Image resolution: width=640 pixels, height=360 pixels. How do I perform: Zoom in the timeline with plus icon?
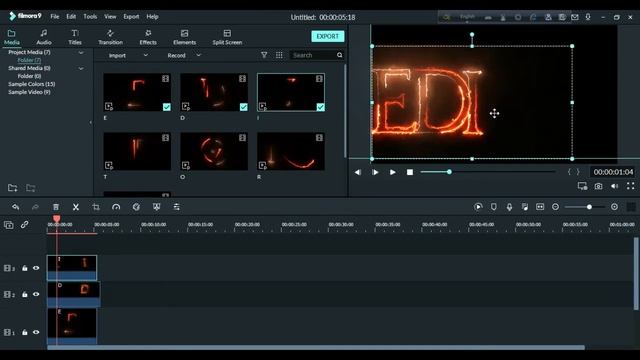(614, 207)
